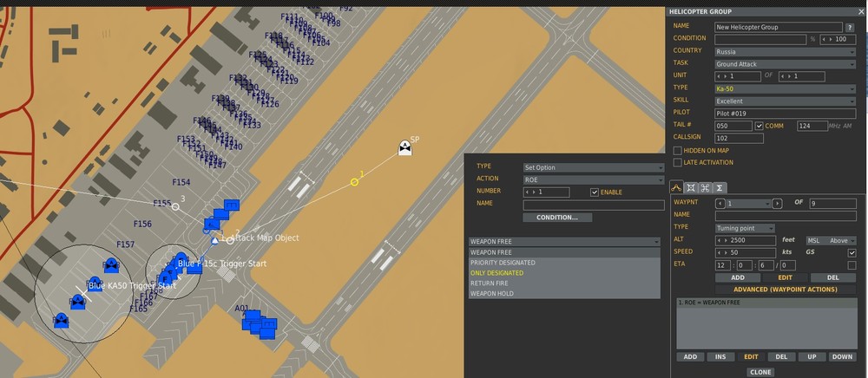Image resolution: width=868 pixels, height=378 pixels.
Task: Click the CLONE button
Action: click(x=760, y=372)
